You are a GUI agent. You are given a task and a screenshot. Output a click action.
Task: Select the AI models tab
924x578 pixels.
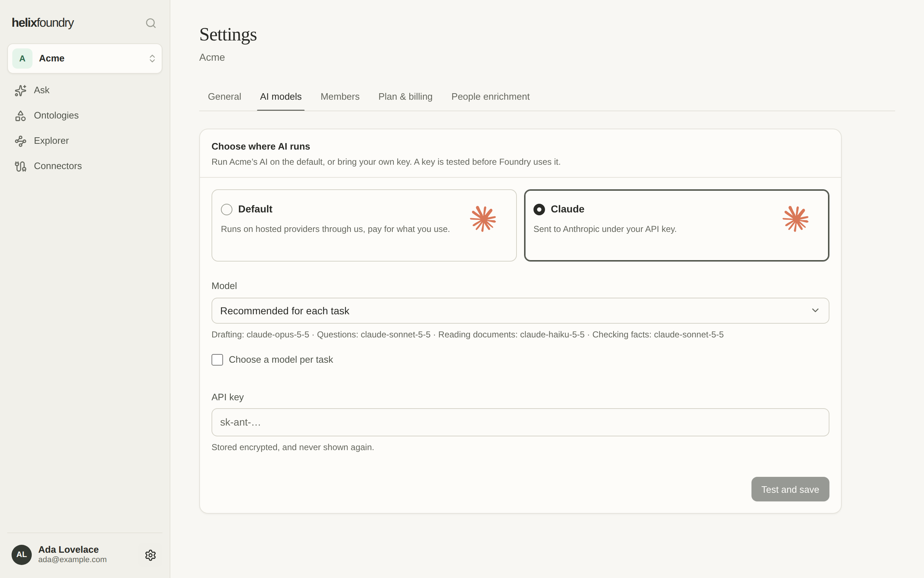(281, 97)
